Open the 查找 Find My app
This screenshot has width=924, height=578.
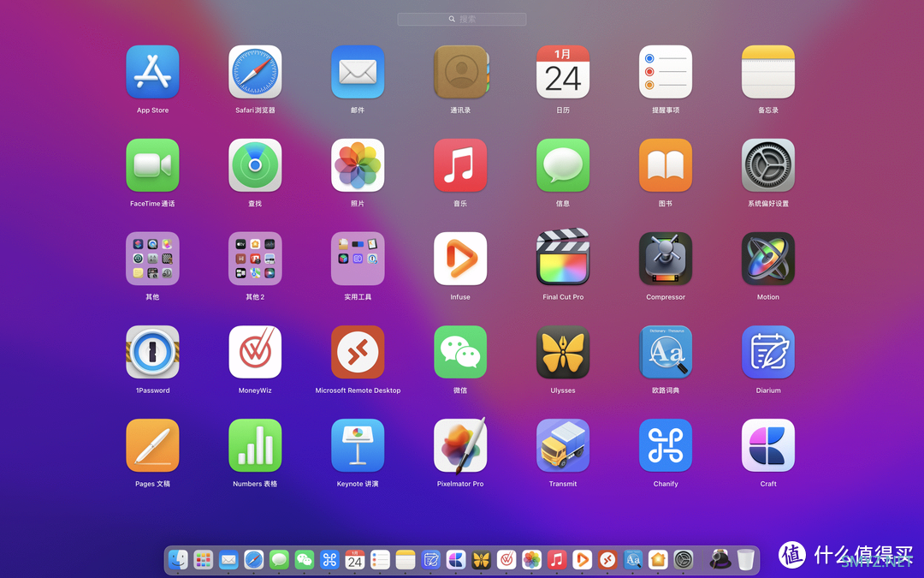click(255, 165)
